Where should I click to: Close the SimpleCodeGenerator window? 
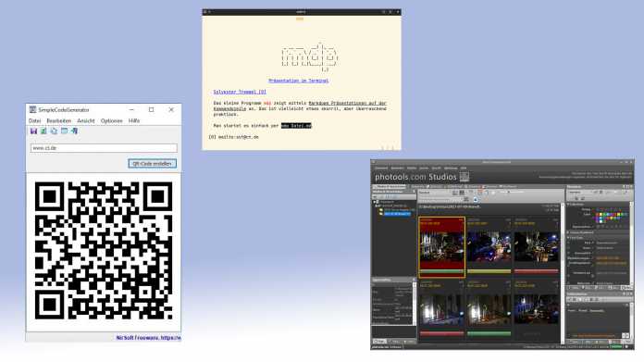[171, 109]
